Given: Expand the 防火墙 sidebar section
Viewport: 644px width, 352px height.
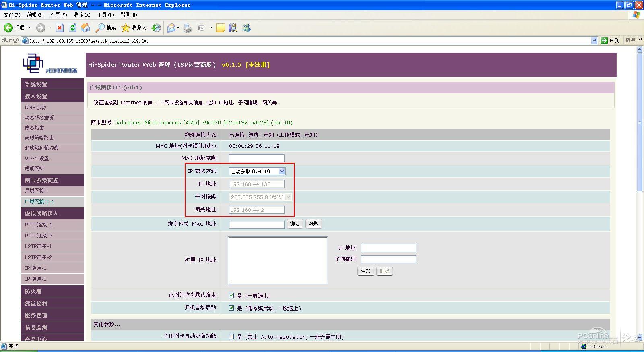Looking at the screenshot, I should point(52,291).
